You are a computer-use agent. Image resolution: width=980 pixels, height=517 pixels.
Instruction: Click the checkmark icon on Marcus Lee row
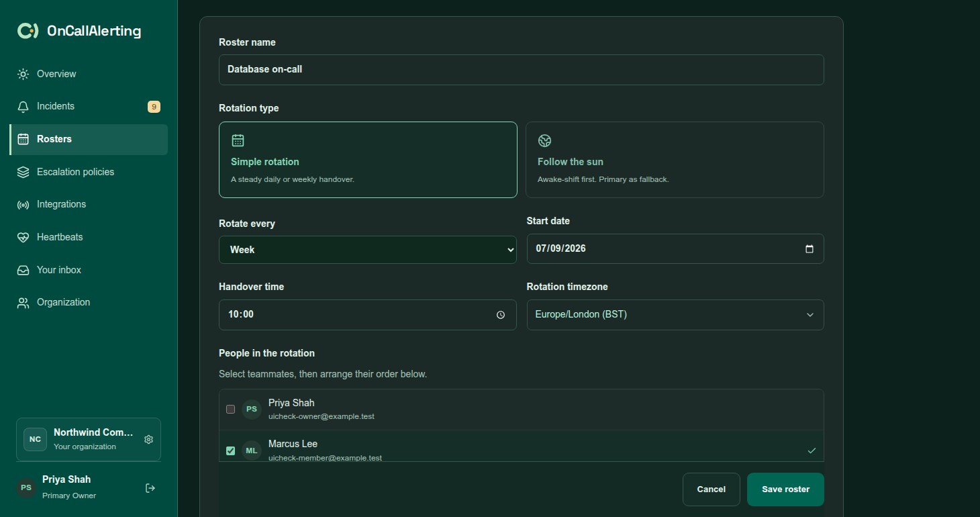812,451
